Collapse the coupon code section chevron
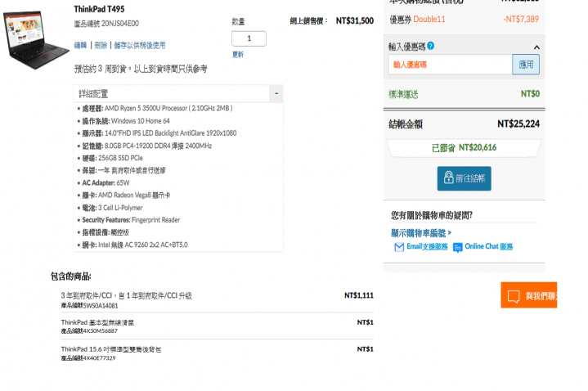This screenshot has height=391, width=588. coord(536,47)
